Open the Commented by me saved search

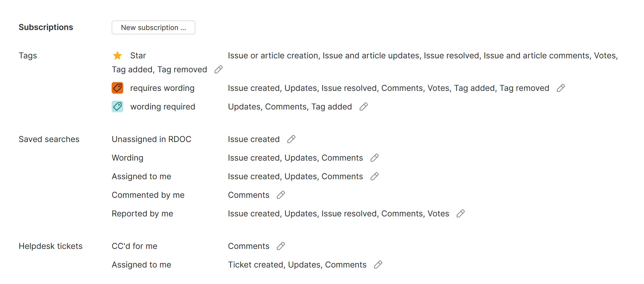[x=148, y=195]
